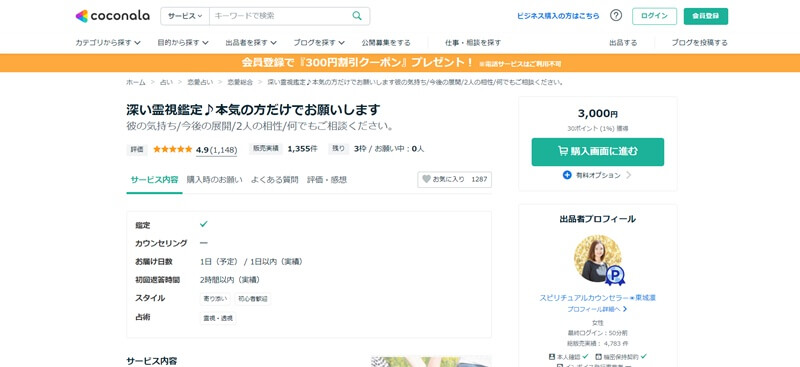Screen dimensions: 800x367
Task: Click the plus icon beside 有料オプション
Action: pos(567,175)
